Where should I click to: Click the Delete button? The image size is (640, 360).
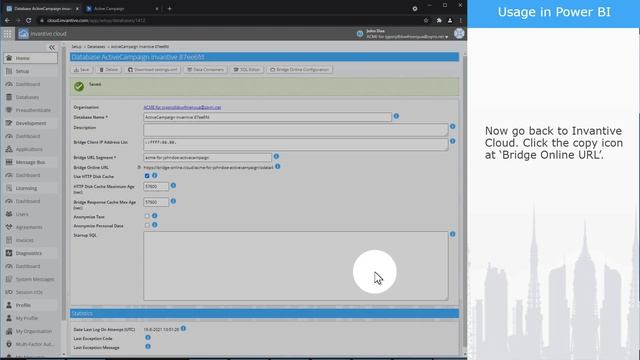(109, 70)
